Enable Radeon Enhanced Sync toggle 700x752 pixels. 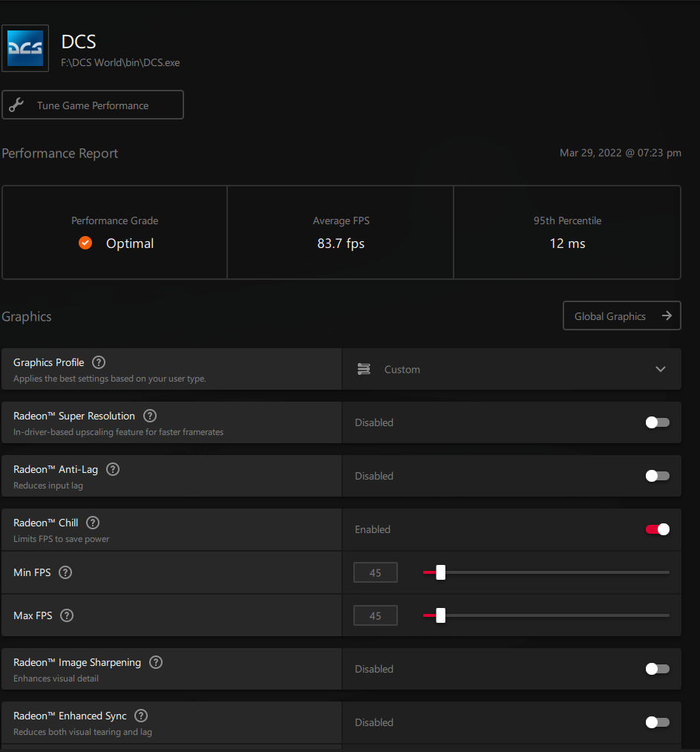(x=658, y=722)
